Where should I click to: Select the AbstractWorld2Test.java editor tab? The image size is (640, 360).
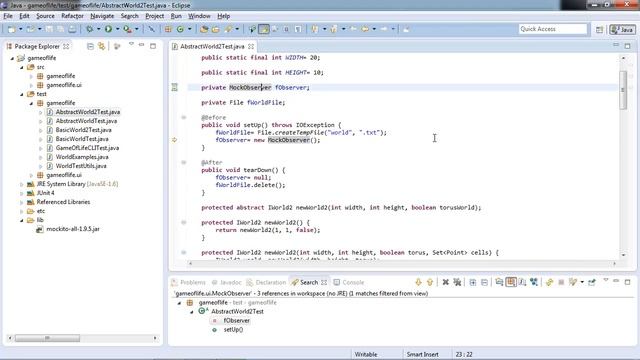click(x=212, y=47)
